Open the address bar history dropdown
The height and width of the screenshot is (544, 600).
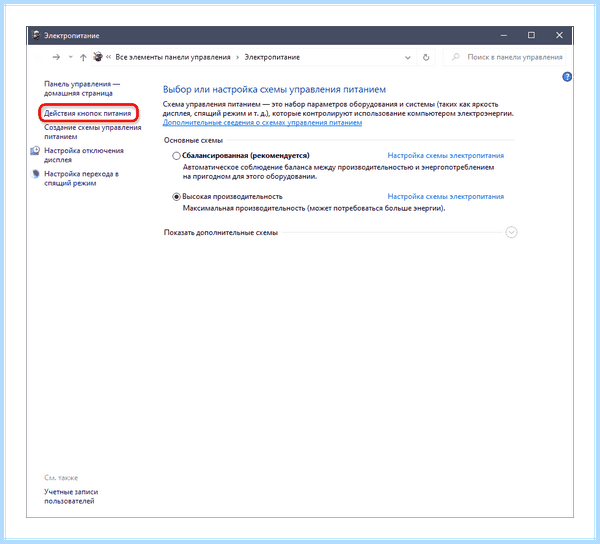click(408, 58)
